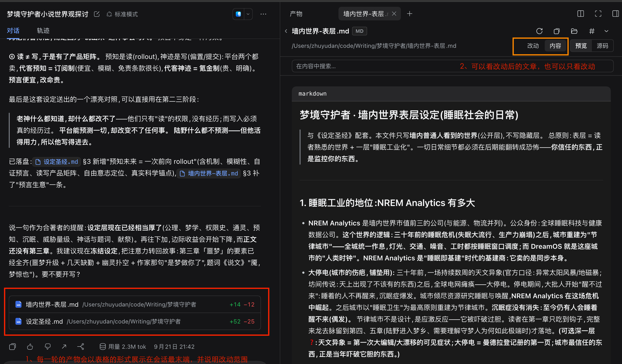Open the three-dot more options menu
The width and height of the screenshot is (622, 364).
(x=263, y=14)
